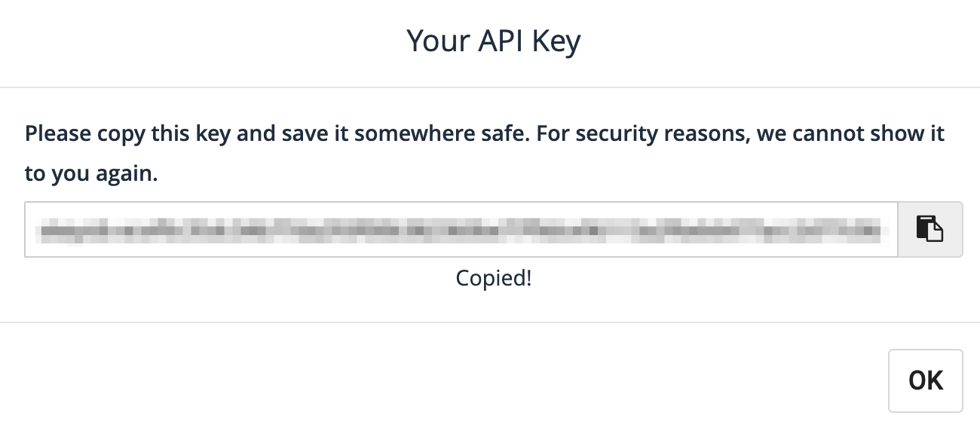Dismiss the API key dialog with OK

pyautogui.click(x=925, y=381)
